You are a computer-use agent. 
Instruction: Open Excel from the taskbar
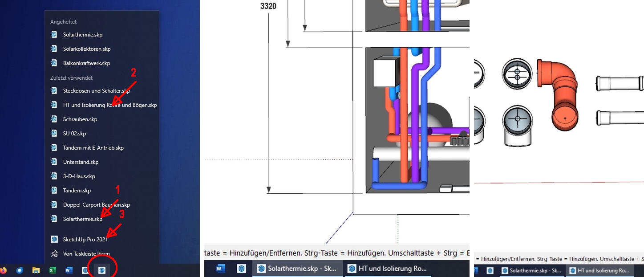click(53, 270)
